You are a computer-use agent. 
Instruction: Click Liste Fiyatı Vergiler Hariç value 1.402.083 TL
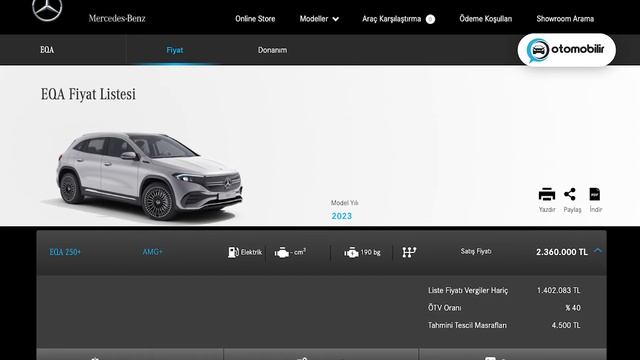(x=558, y=291)
